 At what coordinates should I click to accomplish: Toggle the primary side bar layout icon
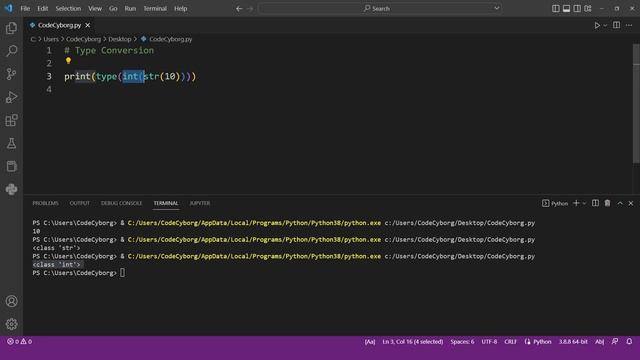[556, 9]
